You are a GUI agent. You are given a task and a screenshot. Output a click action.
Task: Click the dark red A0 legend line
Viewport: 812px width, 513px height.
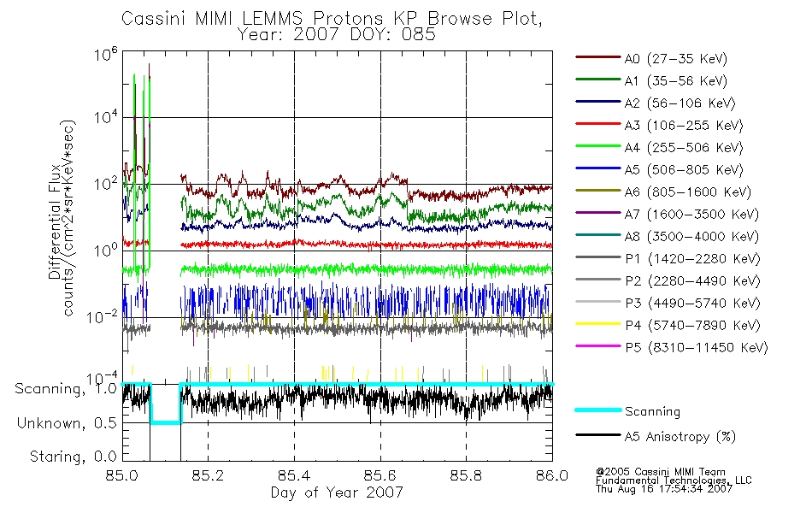pos(597,57)
